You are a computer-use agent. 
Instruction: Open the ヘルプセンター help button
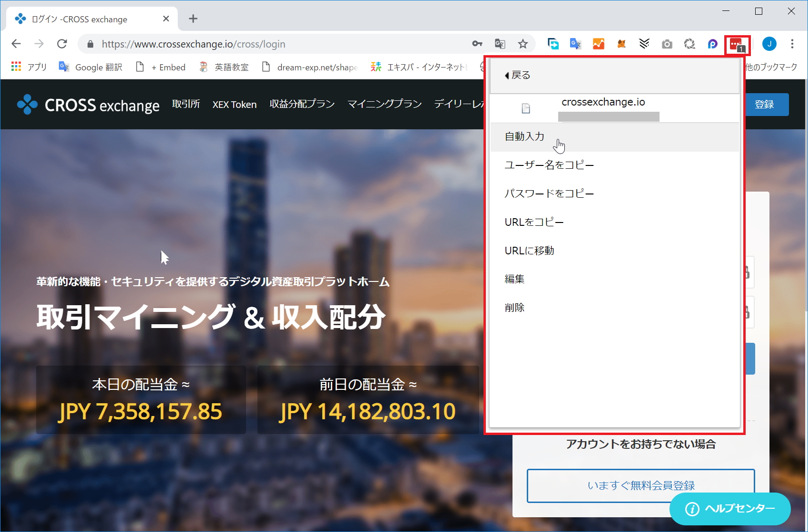[730, 509]
